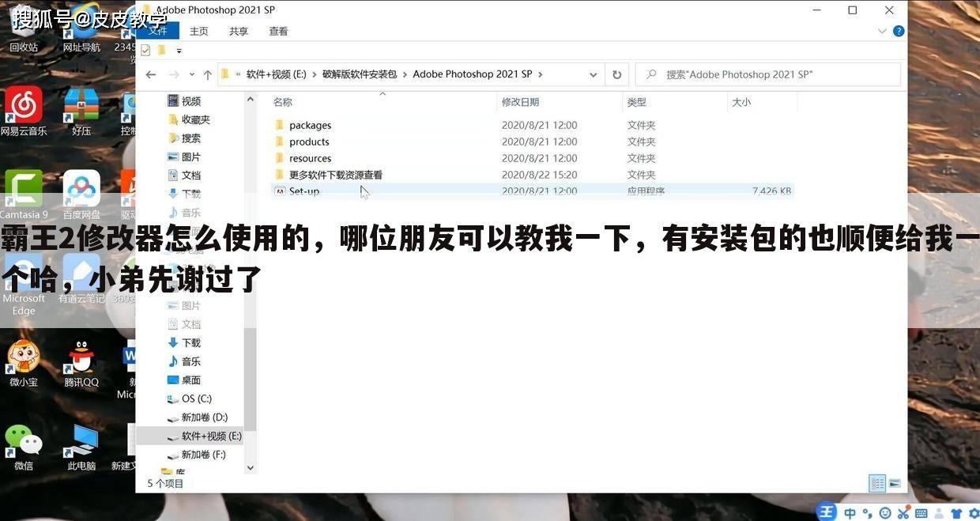Open 桌面 in the navigation pane
This screenshot has width=980, height=521.
click(190, 380)
